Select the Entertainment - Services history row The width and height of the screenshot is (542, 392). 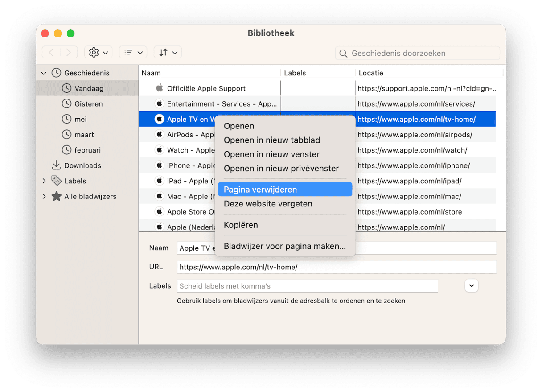click(317, 104)
